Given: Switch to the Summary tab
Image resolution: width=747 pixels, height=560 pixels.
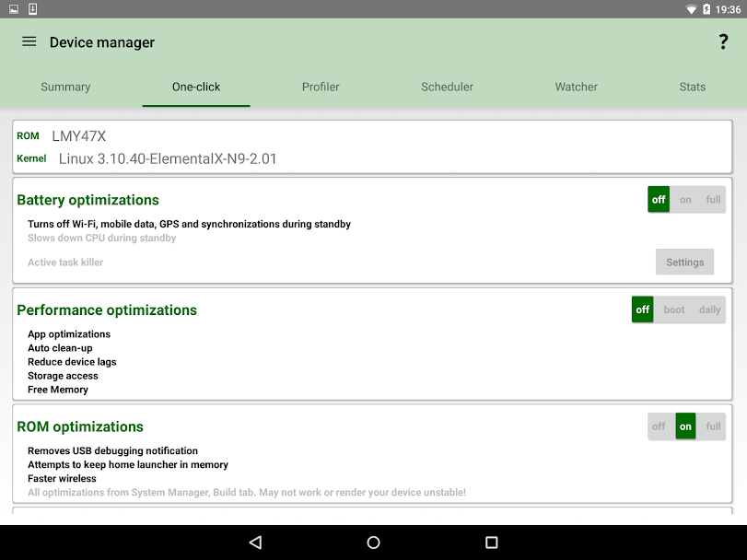Looking at the screenshot, I should (x=65, y=87).
